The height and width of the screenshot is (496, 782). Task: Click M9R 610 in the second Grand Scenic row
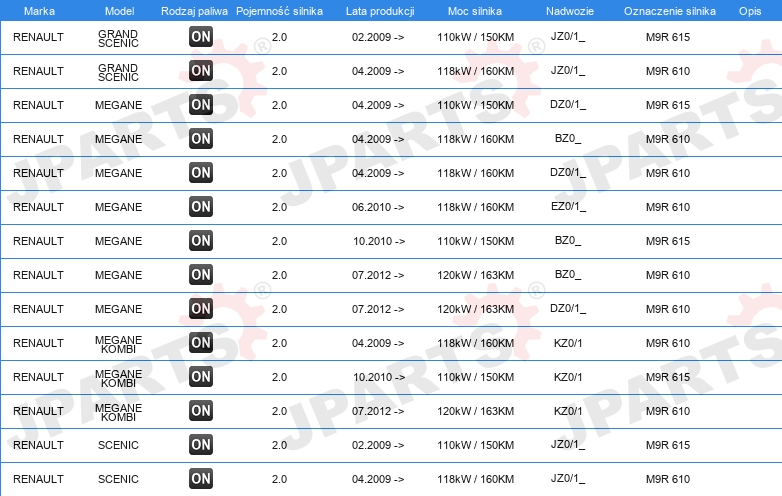[668, 71]
